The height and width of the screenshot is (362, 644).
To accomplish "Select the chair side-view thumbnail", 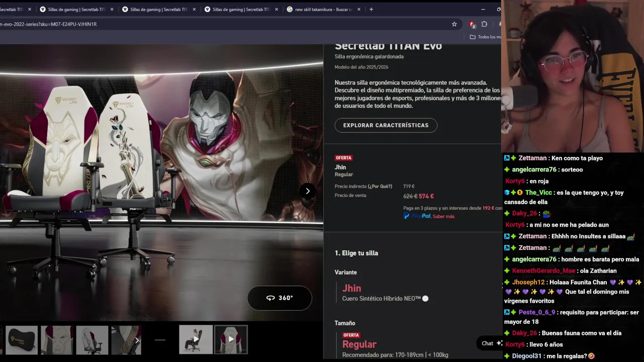I will click(92, 340).
